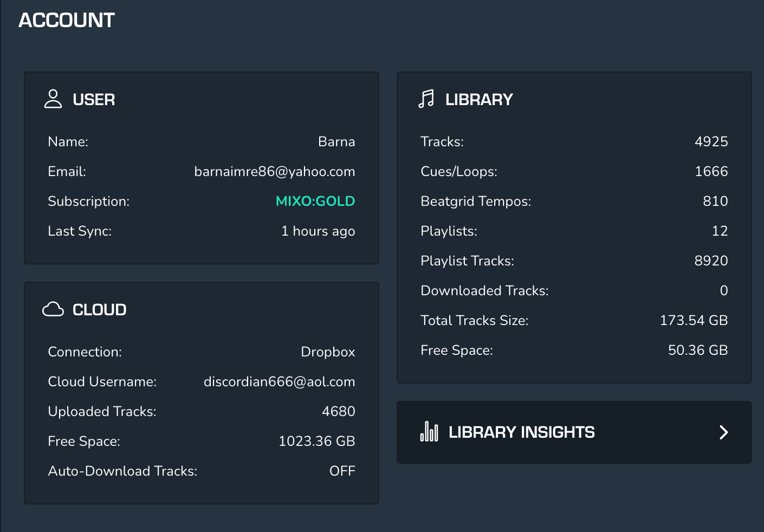Viewport: 764px width, 532px height.
Task: Click the Downloaded Tracks value 0
Action: tap(723, 290)
